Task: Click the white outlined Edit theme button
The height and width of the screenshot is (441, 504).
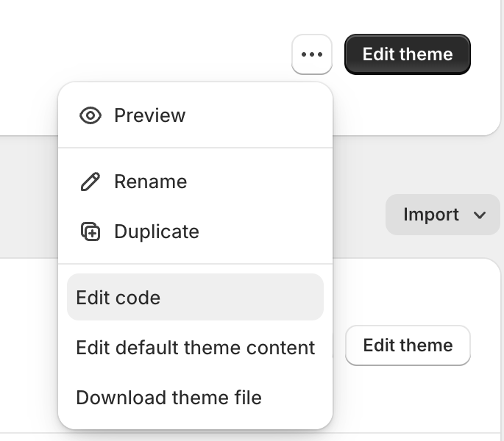Action: [x=408, y=345]
